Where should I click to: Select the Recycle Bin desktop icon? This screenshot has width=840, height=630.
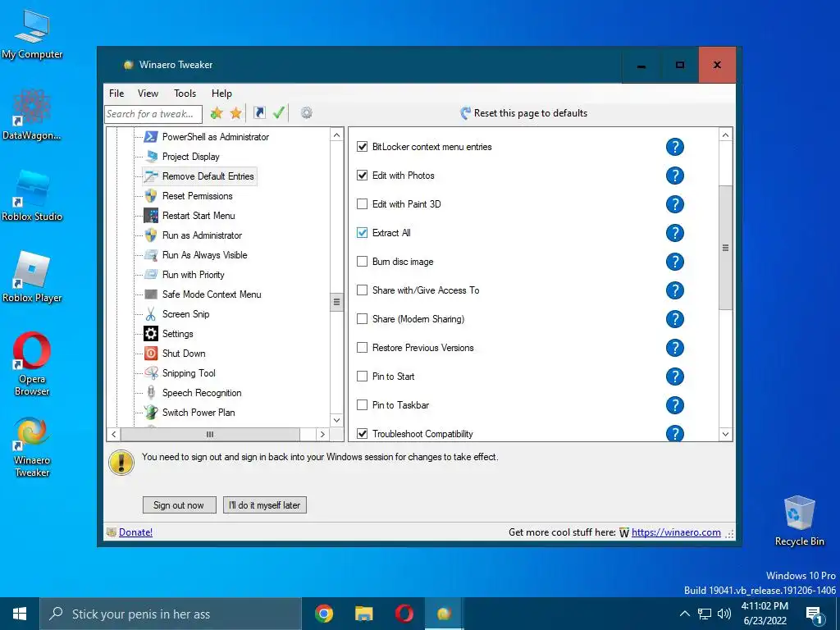(799, 521)
